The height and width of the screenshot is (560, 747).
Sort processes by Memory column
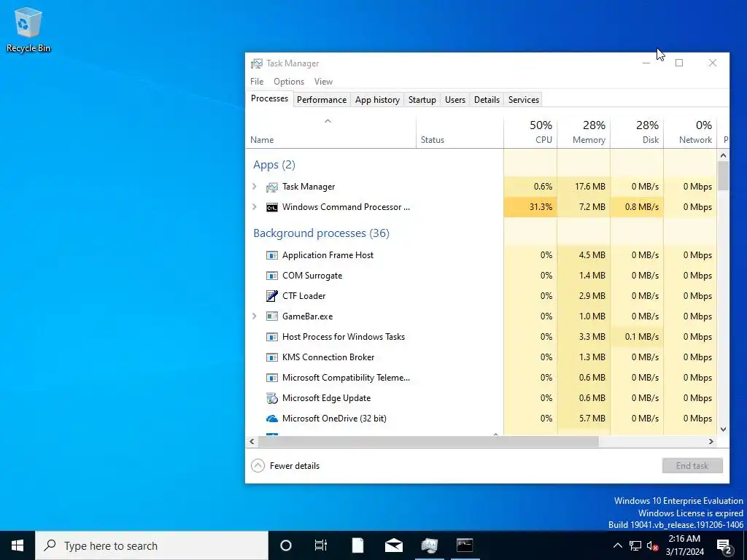coord(584,132)
